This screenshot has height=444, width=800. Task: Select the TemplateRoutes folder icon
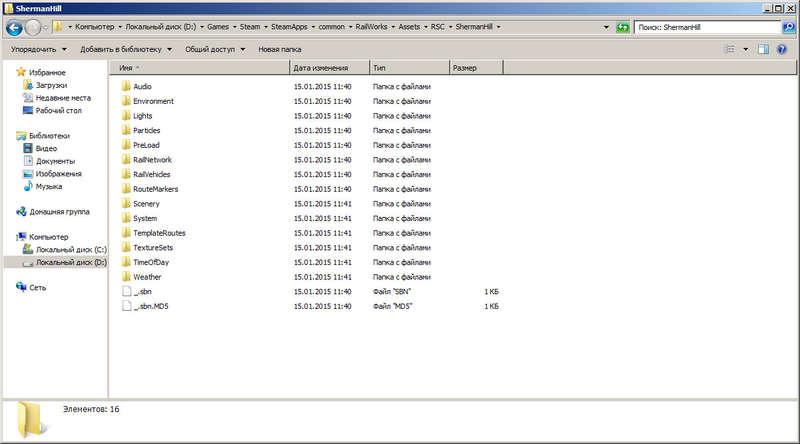coord(126,232)
